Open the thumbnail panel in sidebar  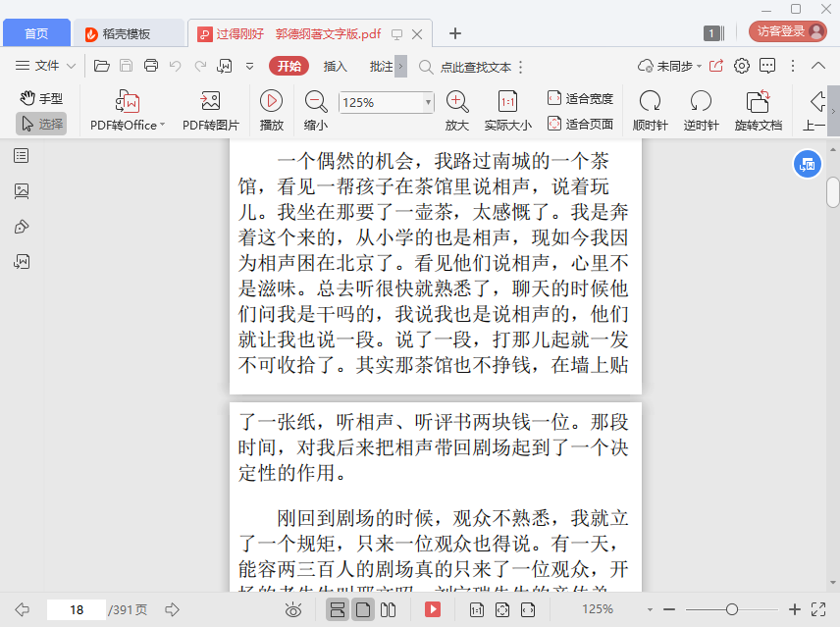22,191
